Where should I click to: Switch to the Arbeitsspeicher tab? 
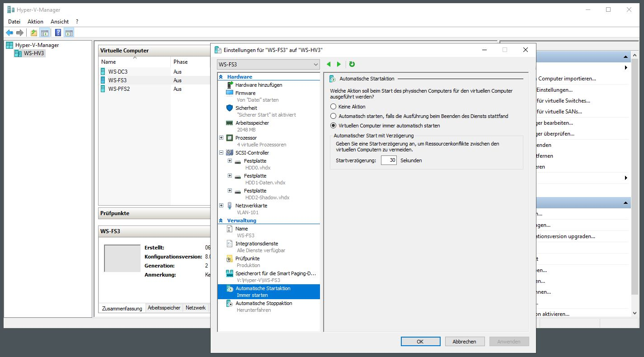tap(164, 308)
